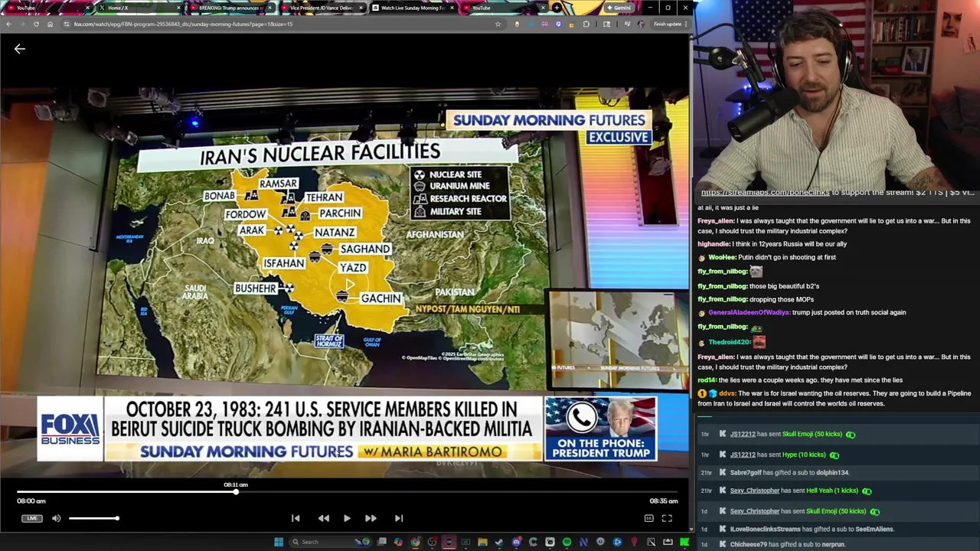Viewport: 980px width, 551px height.
Task: Open the Windows Start menu
Action: [x=279, y=542]
